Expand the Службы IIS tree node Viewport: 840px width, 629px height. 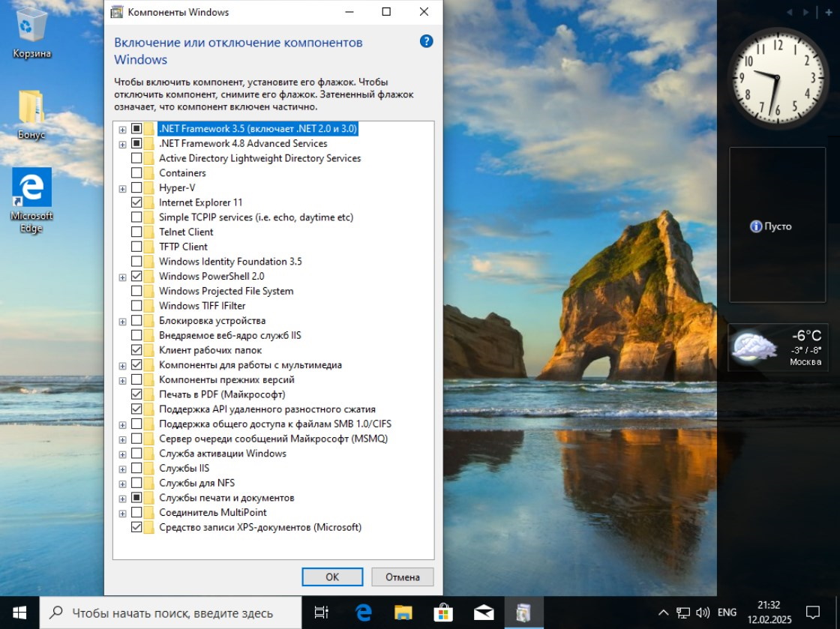[x=122, y=469]
